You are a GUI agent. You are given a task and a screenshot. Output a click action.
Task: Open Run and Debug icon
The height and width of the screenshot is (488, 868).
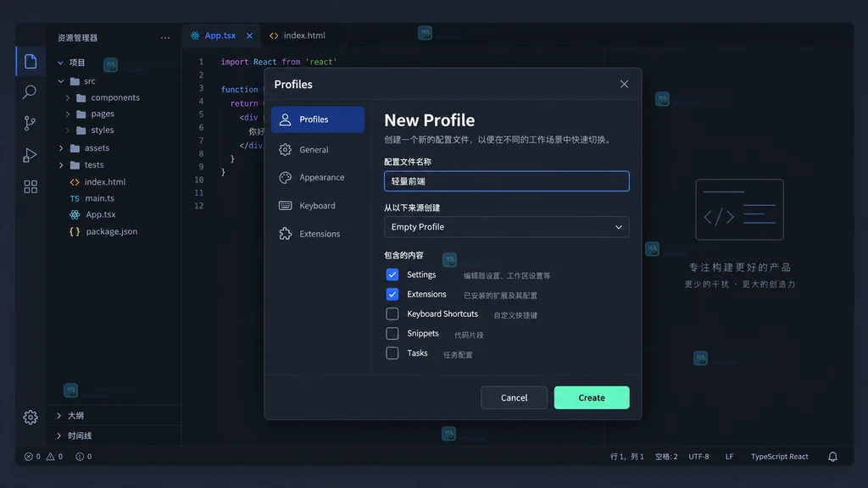30,155
